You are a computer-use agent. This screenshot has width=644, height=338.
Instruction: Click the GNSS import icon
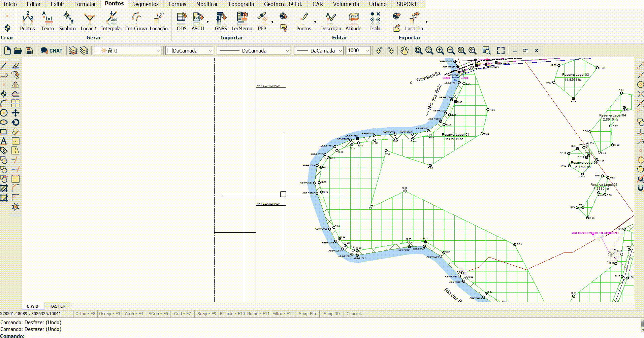pos(221,21)
